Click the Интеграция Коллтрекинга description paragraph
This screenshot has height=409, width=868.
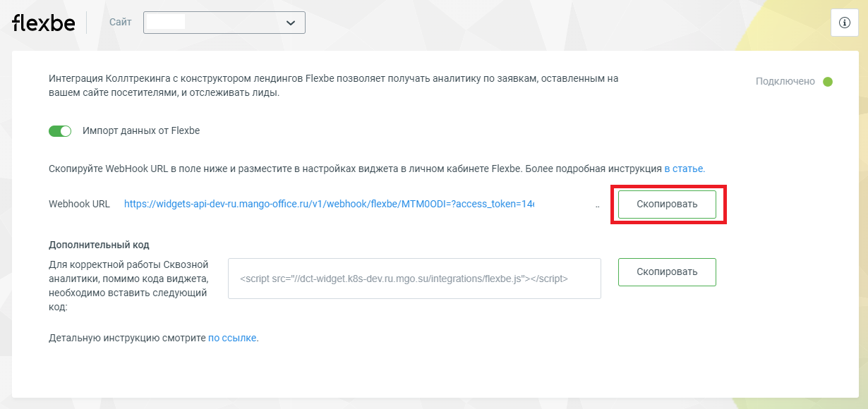point(333,86)
